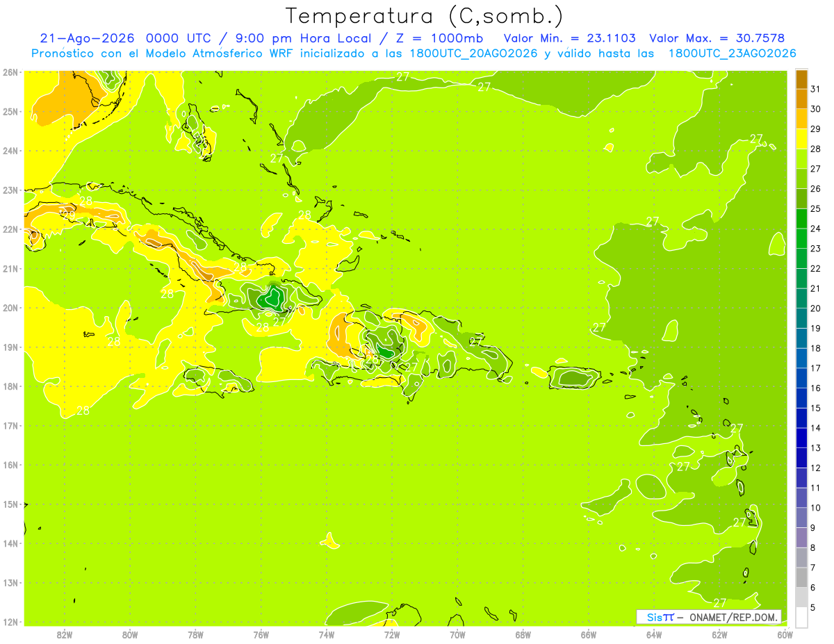Click gray legend swatch between 6 and 7

coord(801,577)
